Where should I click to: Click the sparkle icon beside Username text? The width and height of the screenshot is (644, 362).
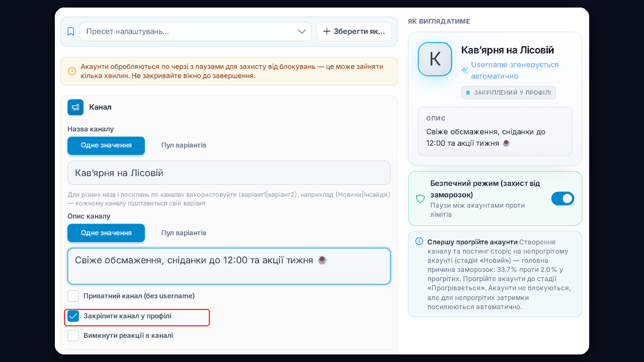coord(465,70)
